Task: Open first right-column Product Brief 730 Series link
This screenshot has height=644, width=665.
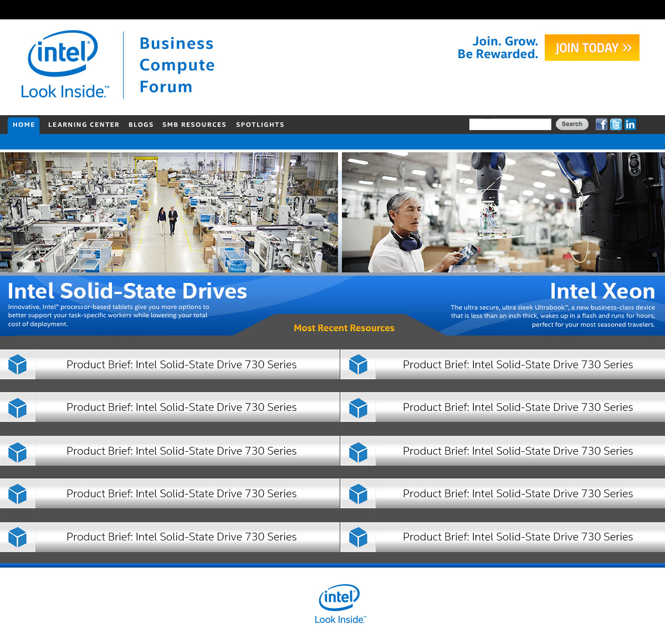Action: [518, 364]
